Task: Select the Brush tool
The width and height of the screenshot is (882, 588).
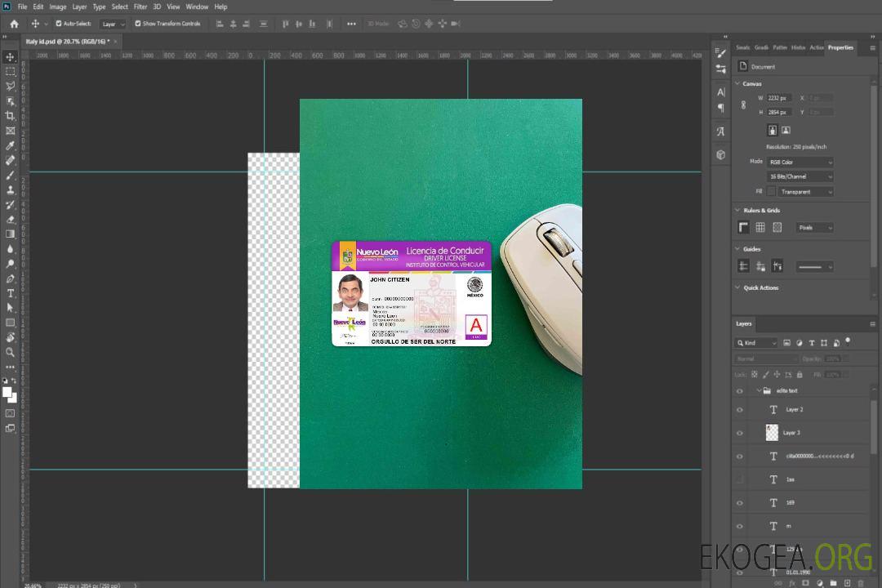Action: pos(10,175)
